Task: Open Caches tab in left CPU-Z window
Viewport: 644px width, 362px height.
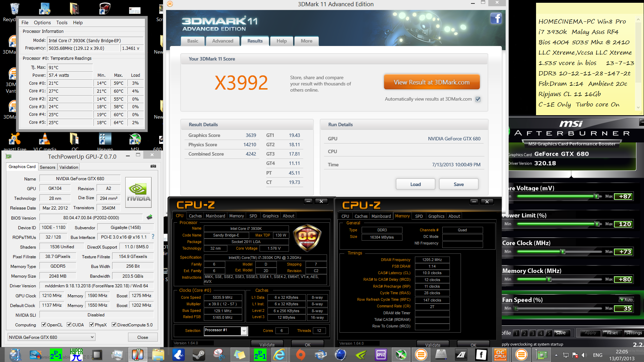Action: [x=195, y=216]
